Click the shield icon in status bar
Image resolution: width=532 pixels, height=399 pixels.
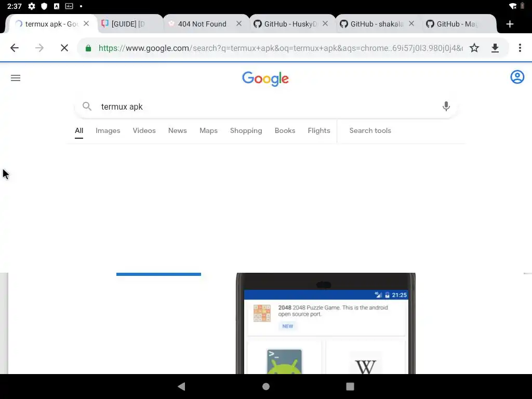pyautogui.click(x=44, y=6)
